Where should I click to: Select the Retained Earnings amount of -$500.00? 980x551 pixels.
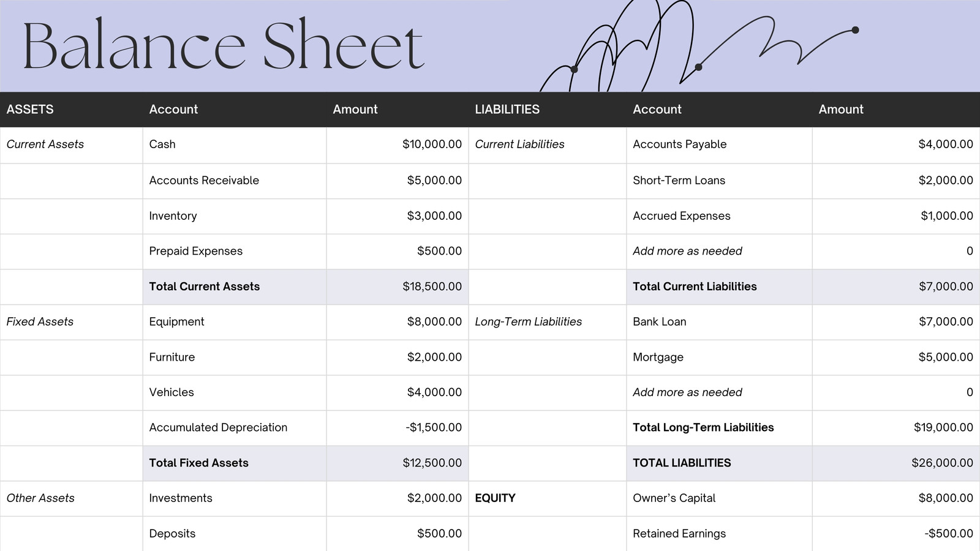[946, 533]
